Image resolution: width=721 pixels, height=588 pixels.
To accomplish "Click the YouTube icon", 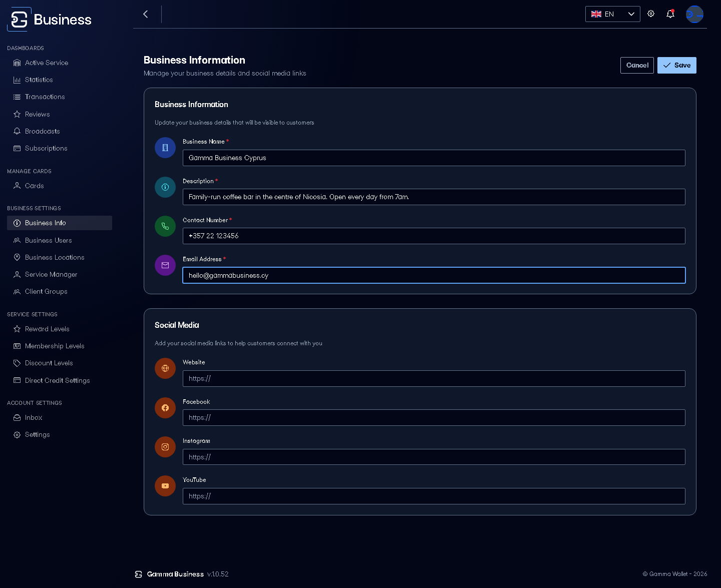I will point(165,486).
